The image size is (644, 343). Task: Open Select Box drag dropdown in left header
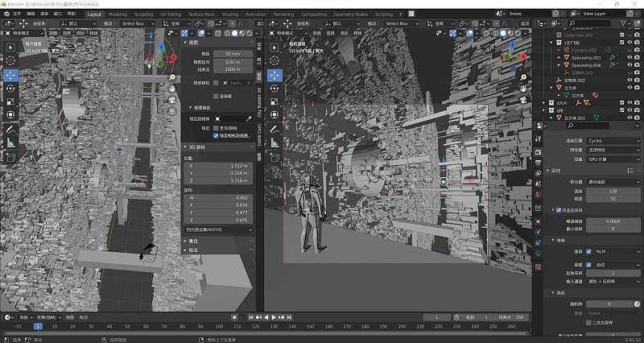138,23
